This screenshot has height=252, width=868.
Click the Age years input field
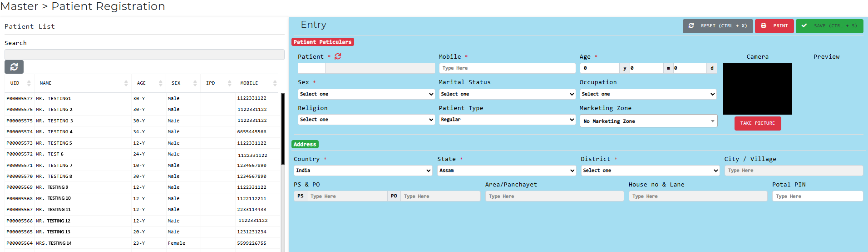coord(600,68)
